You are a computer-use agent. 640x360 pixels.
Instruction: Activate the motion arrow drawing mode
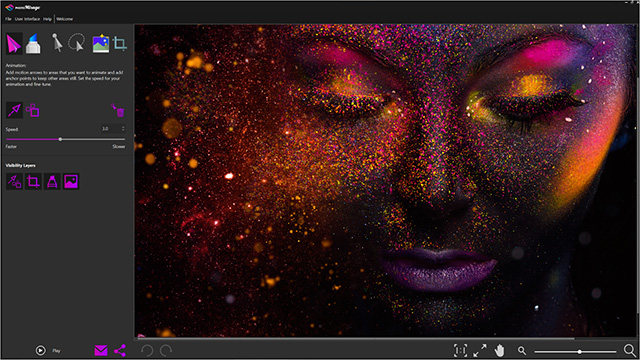pos(14,110)
